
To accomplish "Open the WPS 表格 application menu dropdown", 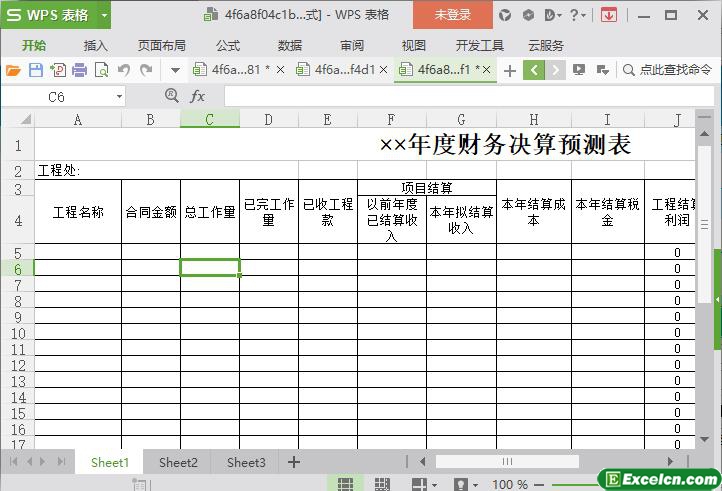I will tap(105, 15).
